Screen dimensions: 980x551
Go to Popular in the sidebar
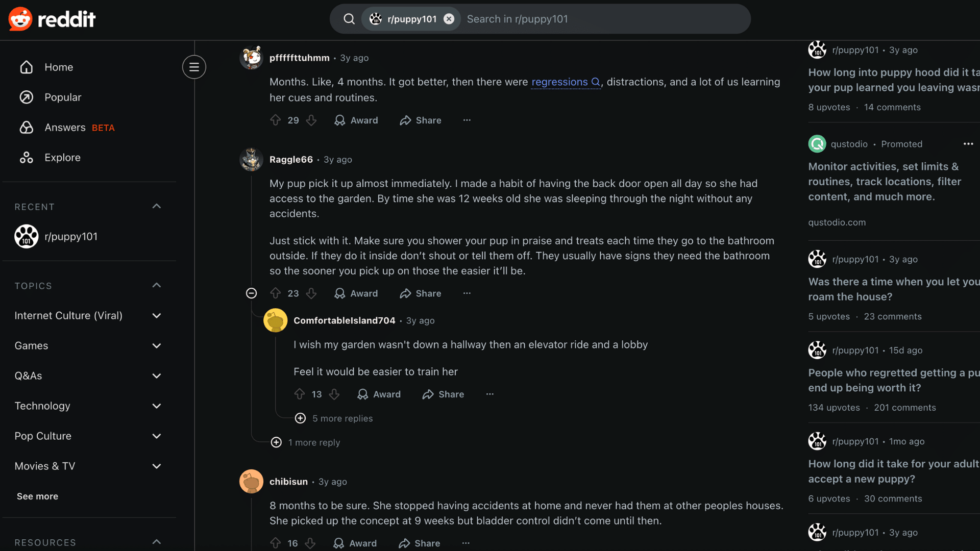pos(62,97)
